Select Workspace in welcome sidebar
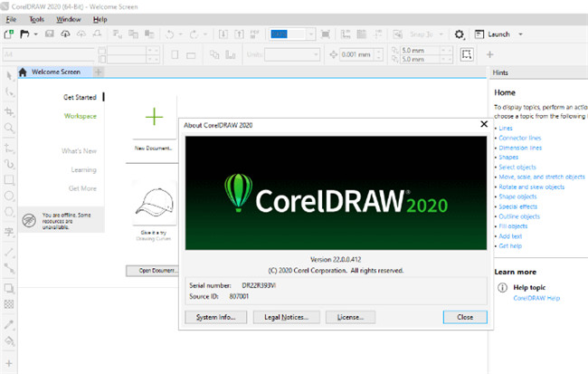This screenshot has height=374, width=588. 81,116
